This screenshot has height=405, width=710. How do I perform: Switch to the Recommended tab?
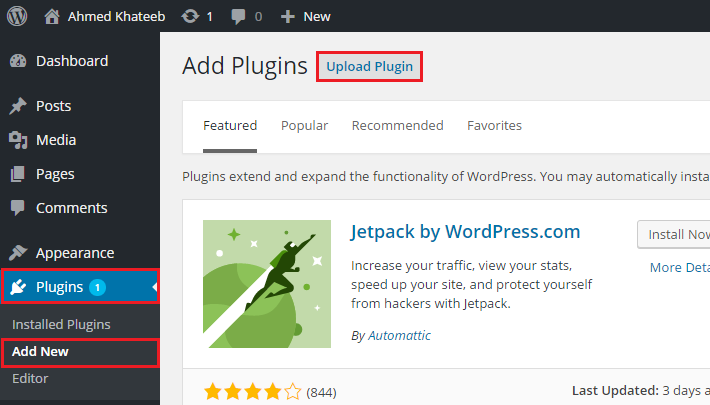398,125
